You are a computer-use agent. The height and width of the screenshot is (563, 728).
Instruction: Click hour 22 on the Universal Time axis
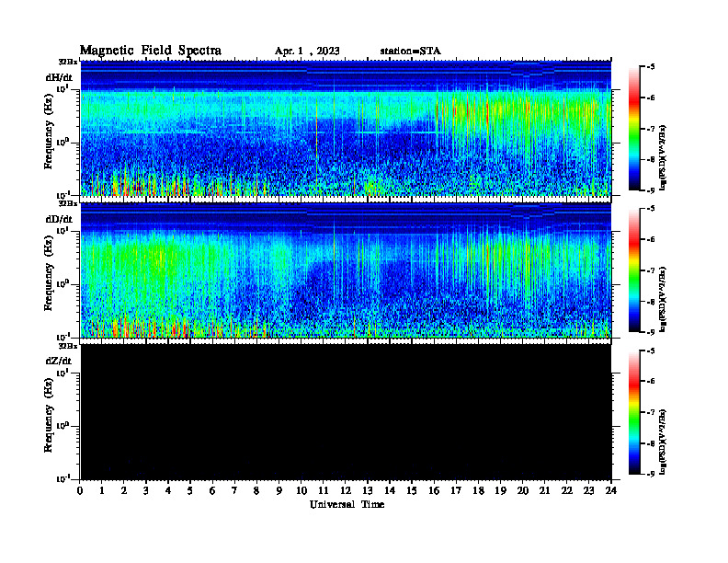(x=566, y=490)
